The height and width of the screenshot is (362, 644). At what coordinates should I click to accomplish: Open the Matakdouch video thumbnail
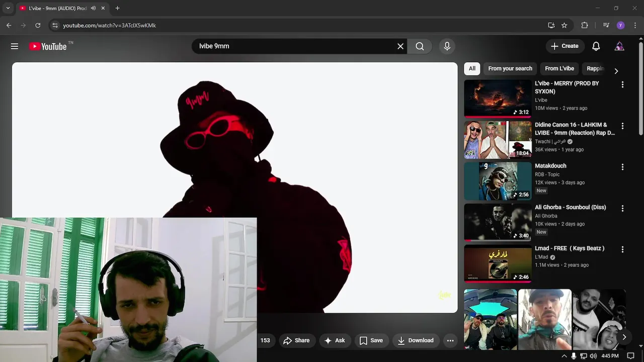click(x=498, y=181)
